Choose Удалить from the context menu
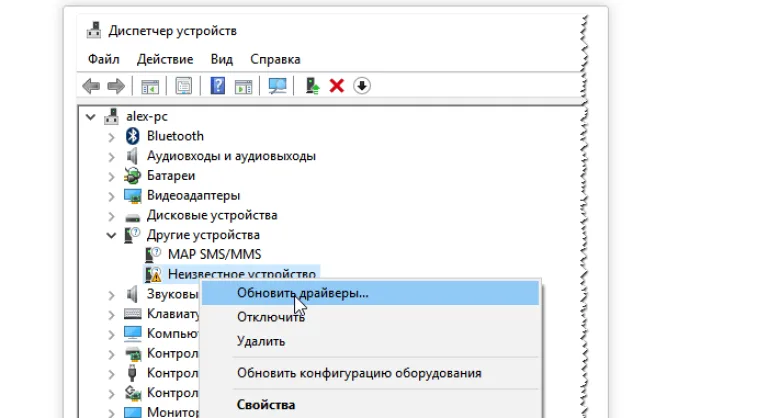This screenshot has width=768, height=418. [370, 341]
